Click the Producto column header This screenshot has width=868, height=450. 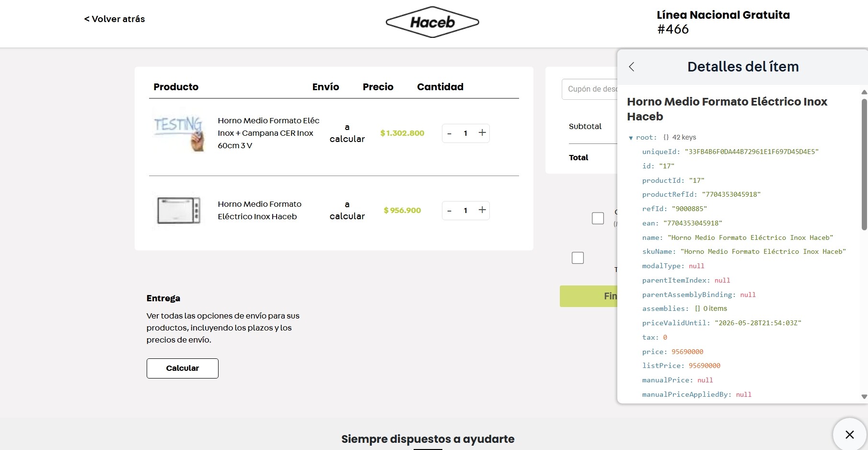176,87
